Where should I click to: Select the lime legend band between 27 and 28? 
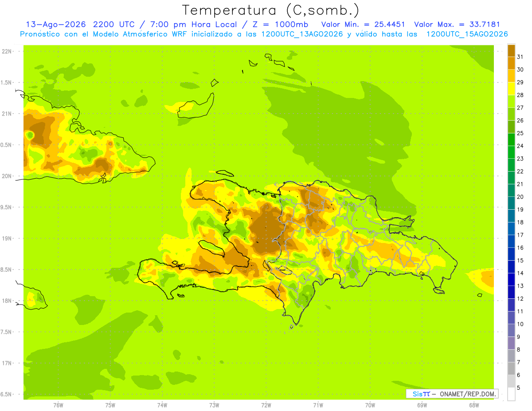point(511,101)
